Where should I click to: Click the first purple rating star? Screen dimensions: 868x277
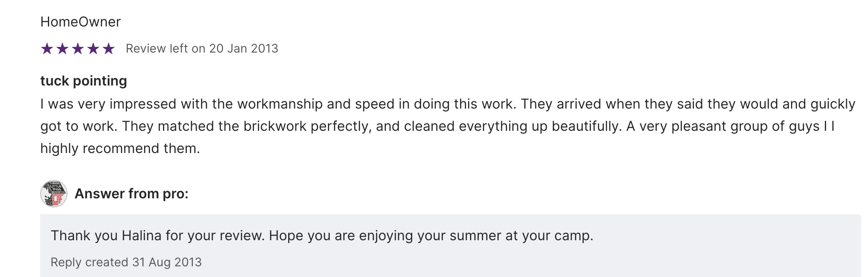coord(47,49)
